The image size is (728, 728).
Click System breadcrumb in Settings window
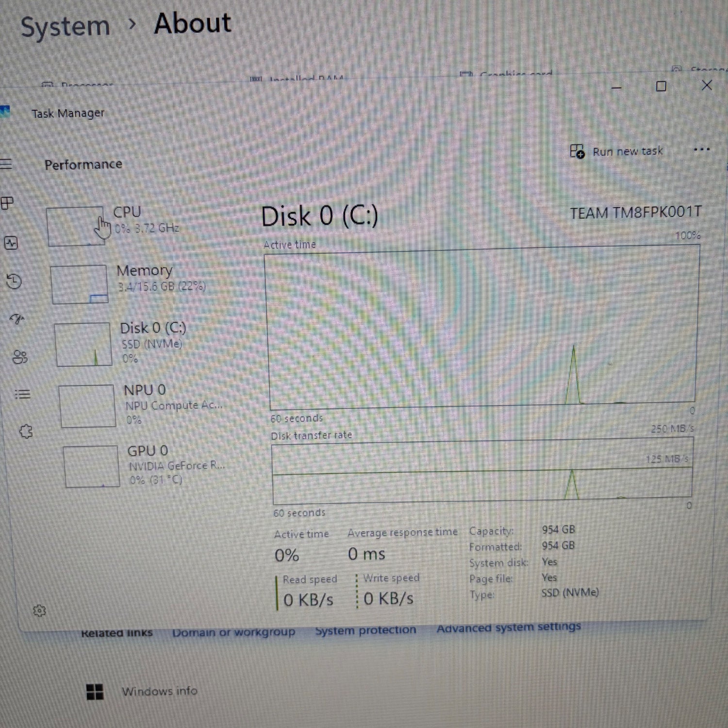click(x=66, y=27)
